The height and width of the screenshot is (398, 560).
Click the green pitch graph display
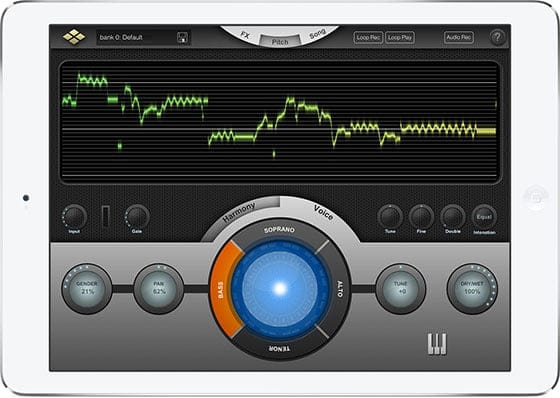click(279, 122)
